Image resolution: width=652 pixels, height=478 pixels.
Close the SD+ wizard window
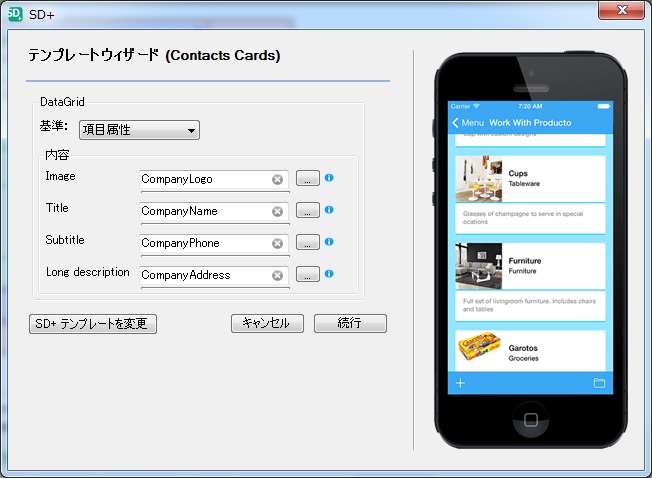click(621, 10)
